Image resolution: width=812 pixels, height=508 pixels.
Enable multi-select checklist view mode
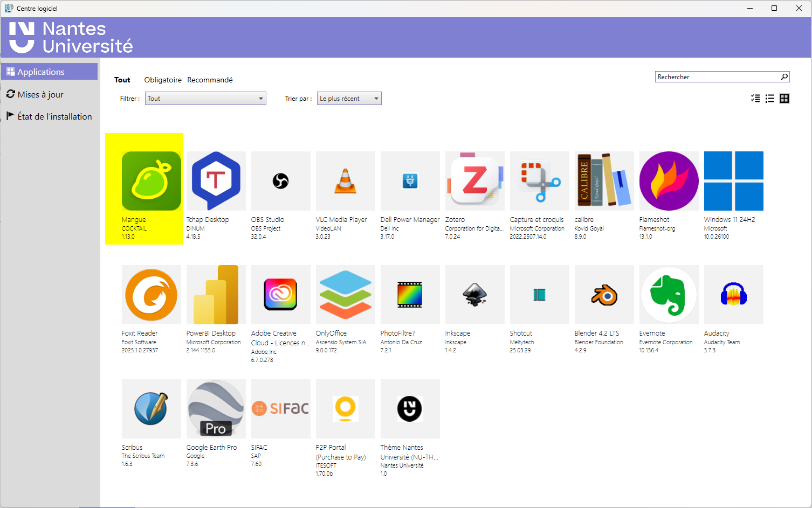pyautogui.click(x=755, y=99)
